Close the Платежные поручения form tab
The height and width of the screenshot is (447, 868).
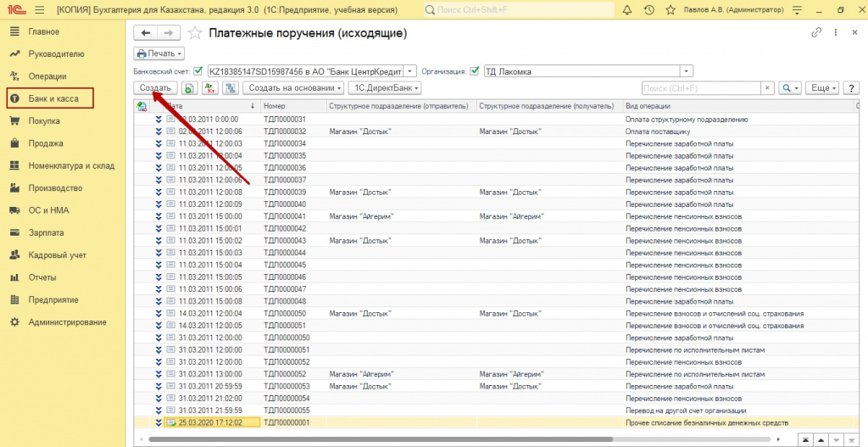tap(854, 33)
